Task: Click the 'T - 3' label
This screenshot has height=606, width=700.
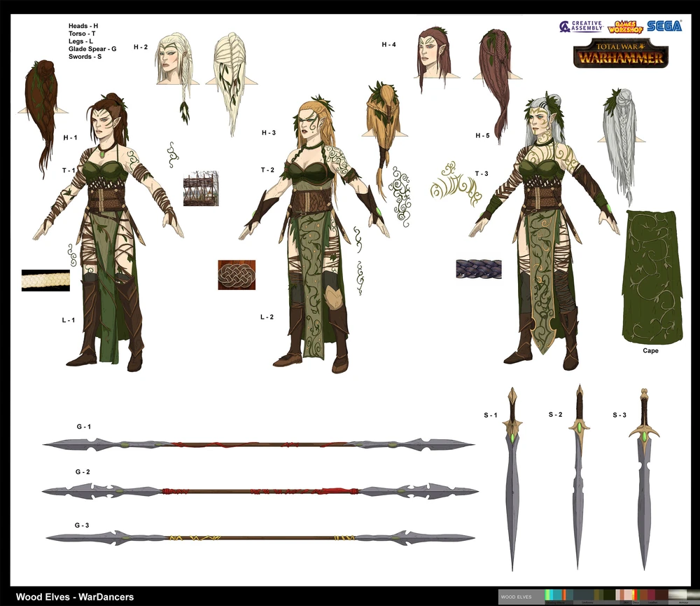Action: pyautogui.click(x=482, y=174)
